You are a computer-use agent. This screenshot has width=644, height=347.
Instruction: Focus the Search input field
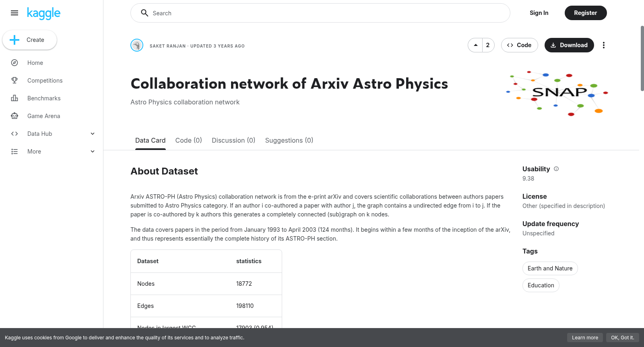[320, 13]
